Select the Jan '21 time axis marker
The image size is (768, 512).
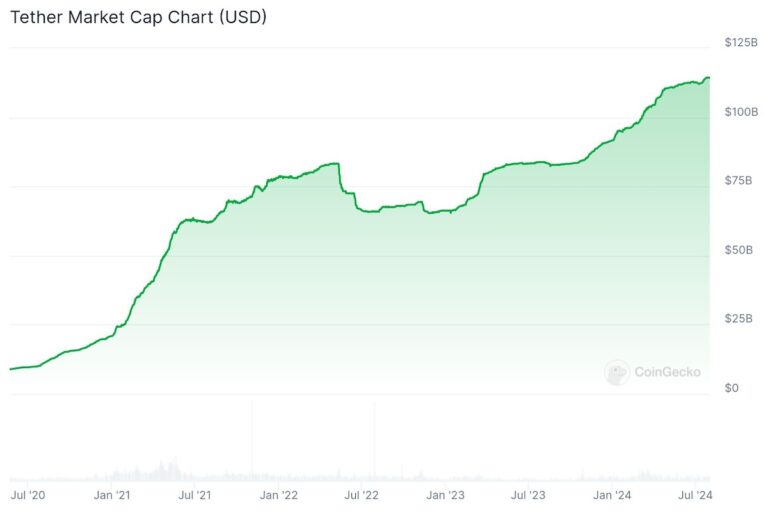112,495
